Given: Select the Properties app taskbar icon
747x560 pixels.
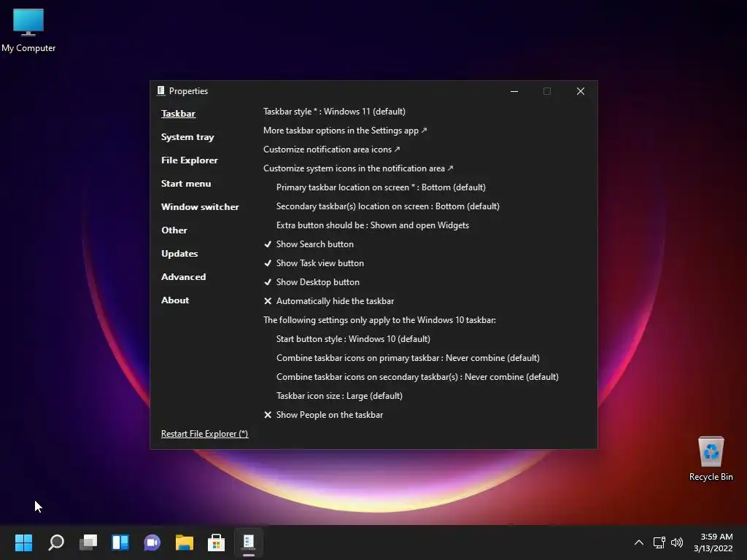Looking at the screenshot, I should click(249, 542).
